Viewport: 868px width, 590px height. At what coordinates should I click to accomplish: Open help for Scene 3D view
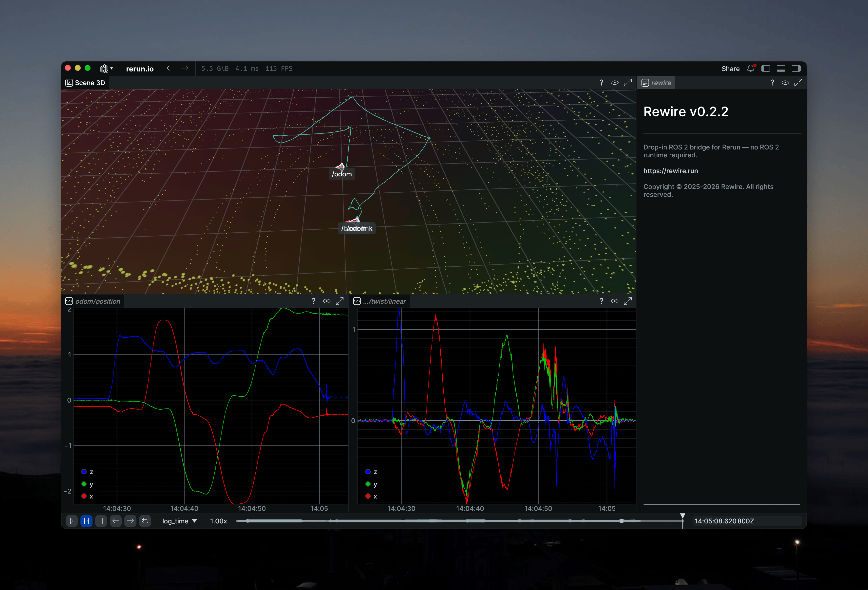601,83
